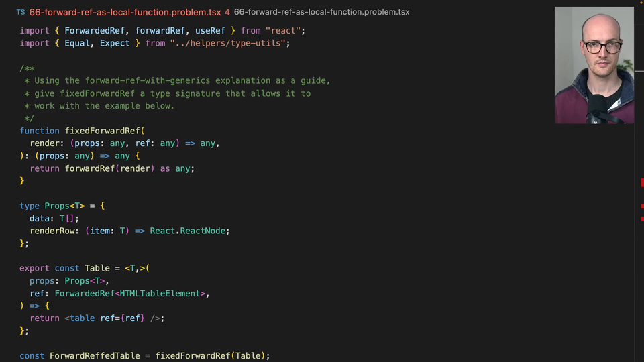Image resolution: width=644 pixels, height=362 pixels.
Task: Click the Expect import from type-utils
Action: [x=115, y=43]
